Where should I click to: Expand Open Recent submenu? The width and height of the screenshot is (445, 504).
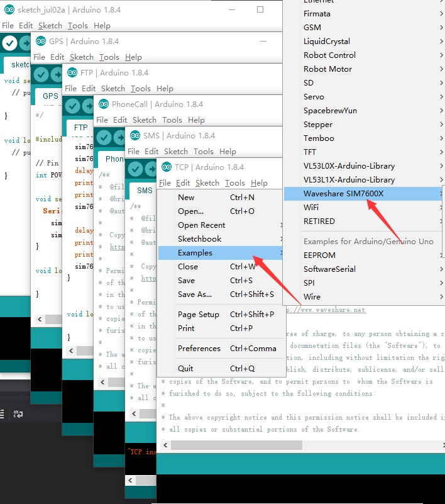pos(220,225)
